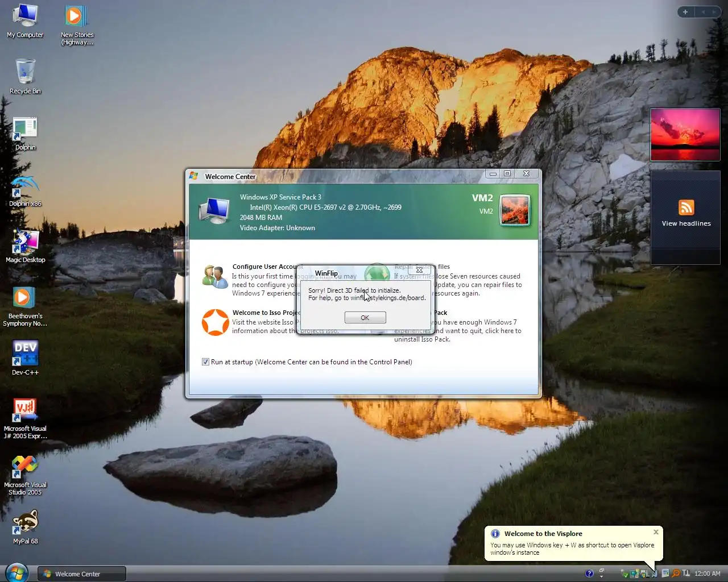Click the blue help question mark tray icon
Image resolution: width=728 pixels, height=582 pixels.
[x=589, y=573]
